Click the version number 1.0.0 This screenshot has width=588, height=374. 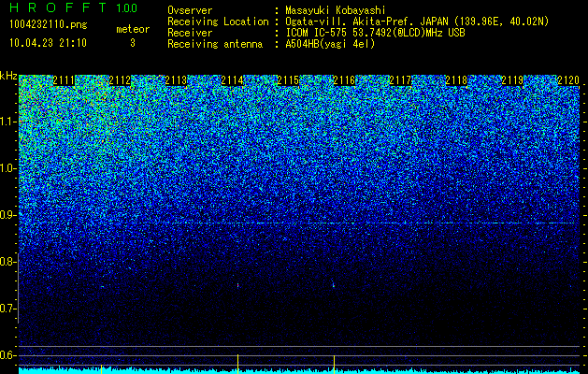pyautogui.click(x=126, y=8)
